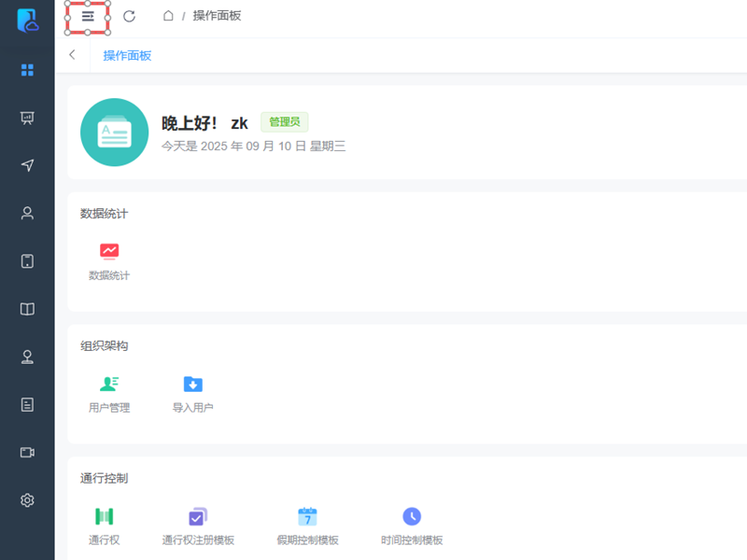
Task: Click the navigation arrow sidebar icon
Action: [27, 165]
